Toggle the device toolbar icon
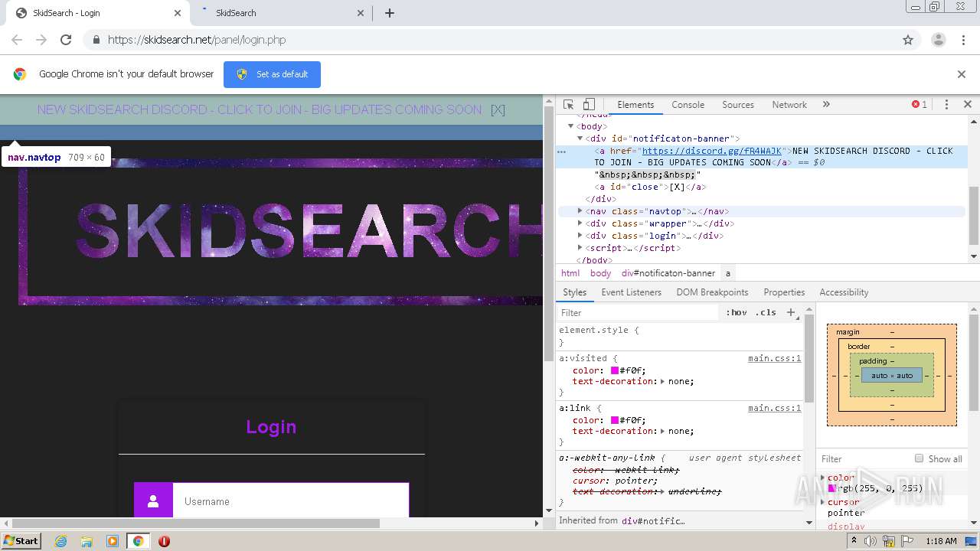Image resolution: width=980 pixels, height=551 pixels. (x=589, y=105)
